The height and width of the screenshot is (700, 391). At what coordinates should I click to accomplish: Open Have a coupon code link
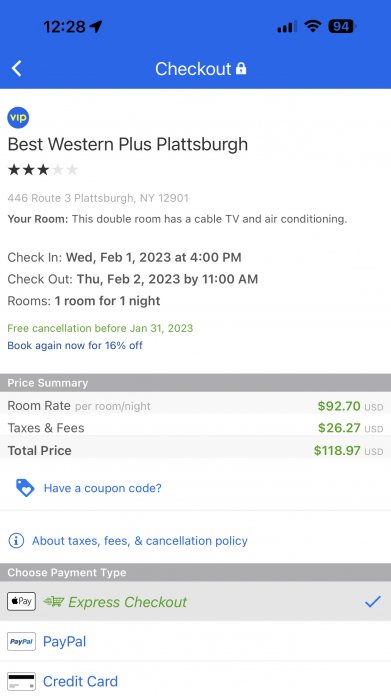[x=103, y=488]
